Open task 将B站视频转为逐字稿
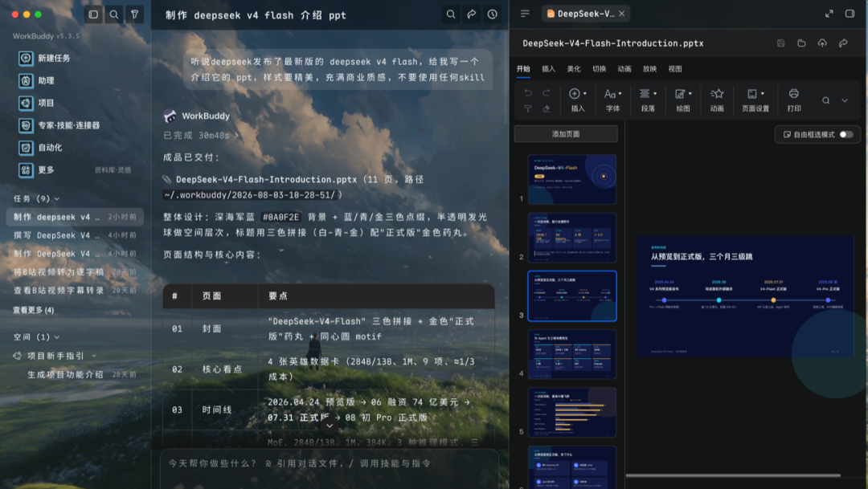This screenshot has height=489, width=868. pyautogui.click(x=75, y=271)
